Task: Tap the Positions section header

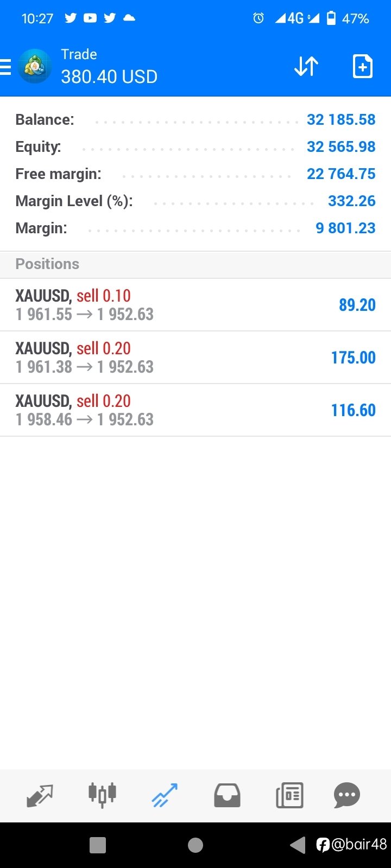Action: tap(195, 264)
